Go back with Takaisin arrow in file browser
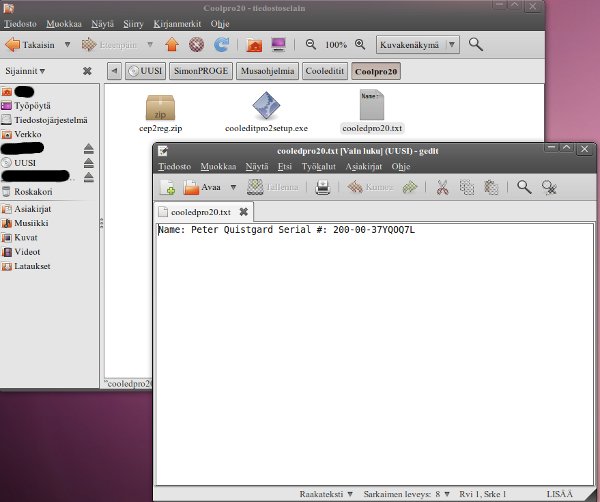The height and width of the screenshot is (502, 600). pos(30,45)
